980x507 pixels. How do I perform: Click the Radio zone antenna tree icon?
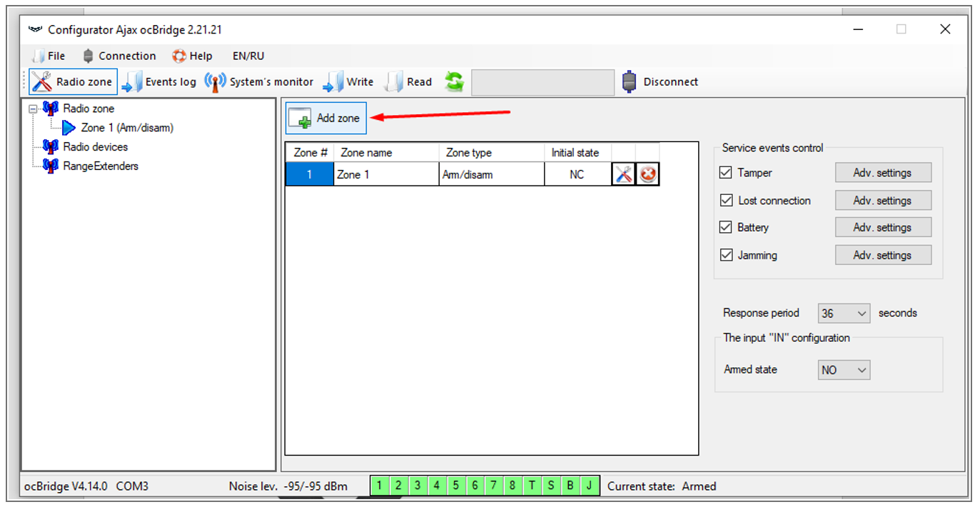pyautogui.click(x=50, y=109)
